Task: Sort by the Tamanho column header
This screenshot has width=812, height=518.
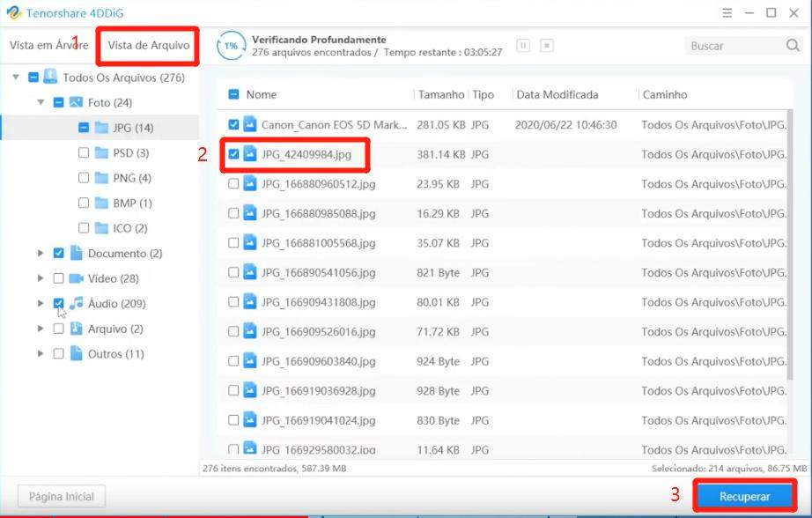Action: point(441,94)
